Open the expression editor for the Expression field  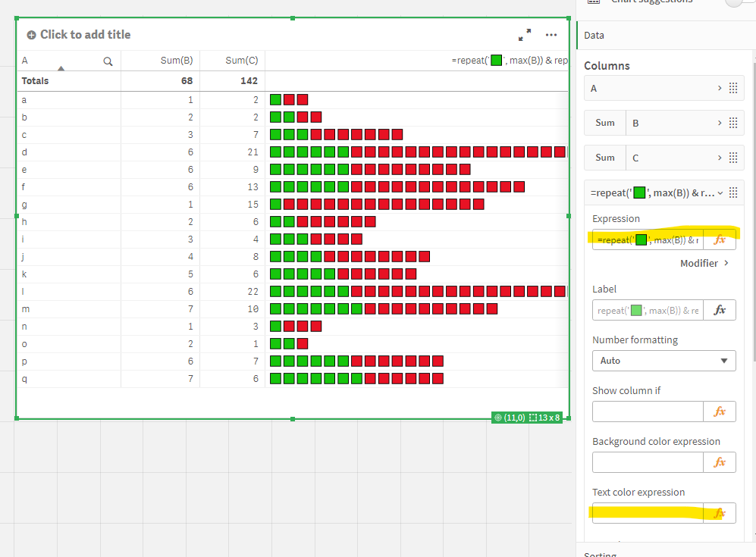718,239
